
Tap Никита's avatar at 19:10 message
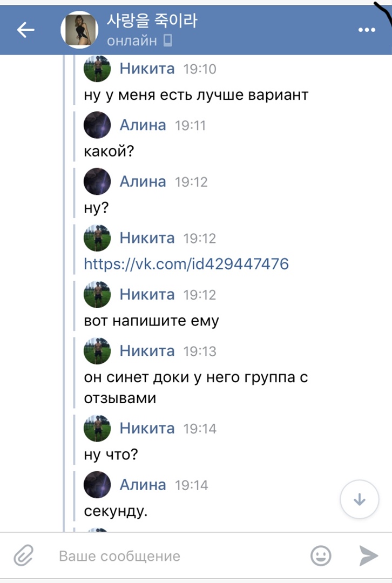coord(97,69)
